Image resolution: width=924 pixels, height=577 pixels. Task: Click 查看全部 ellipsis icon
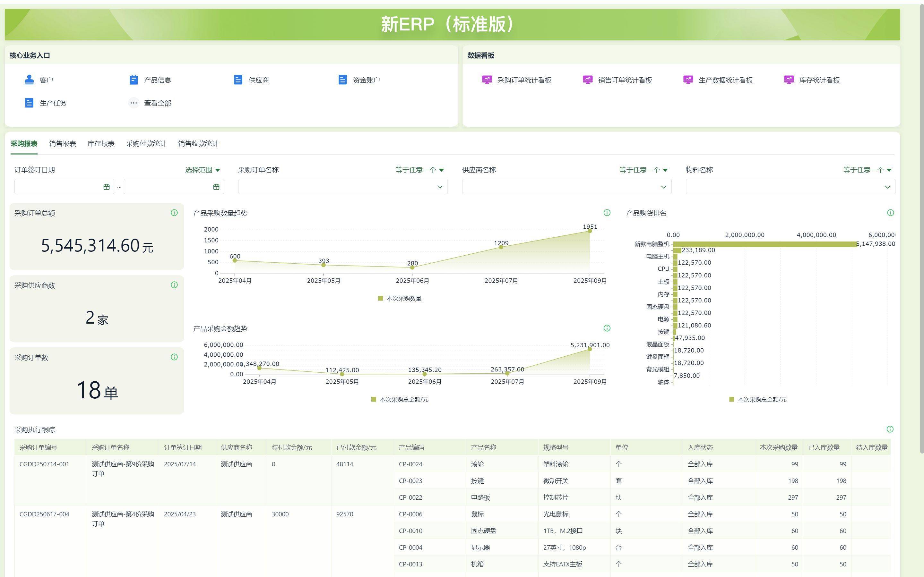(134, 103)
